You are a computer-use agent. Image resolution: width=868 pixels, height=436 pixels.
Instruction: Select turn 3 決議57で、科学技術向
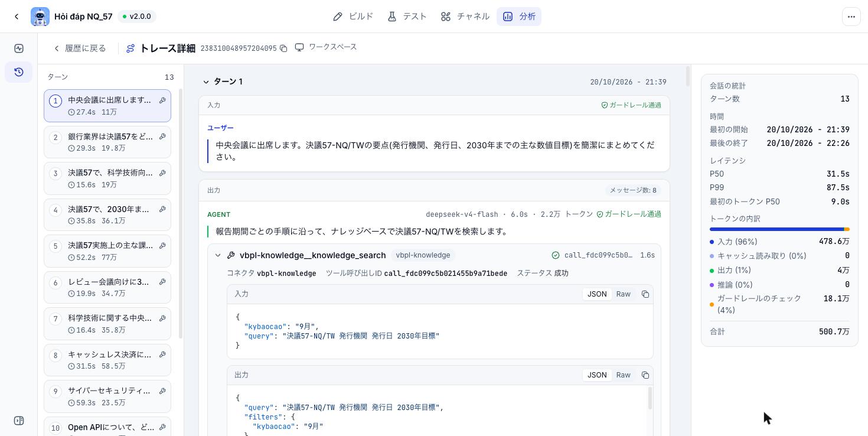(107, 178)
